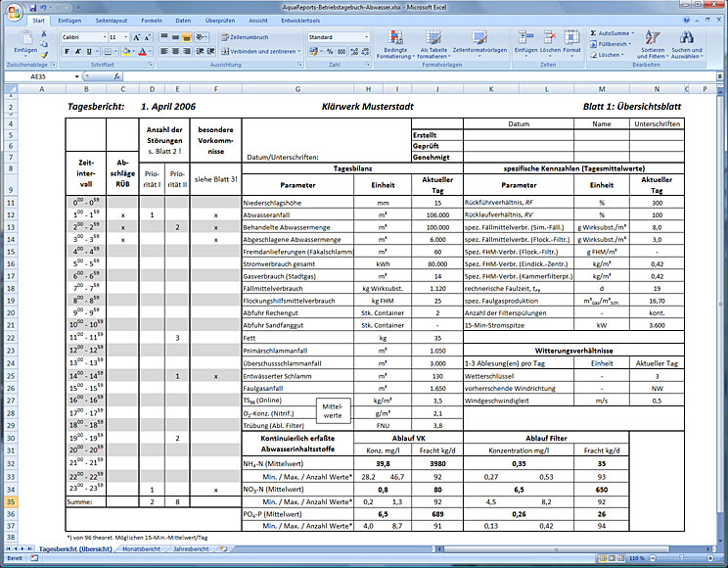The width and height of the screenshot is (728, 568).
Task: Switch to normal view in status bar
Action: click(x=603, y=558)
